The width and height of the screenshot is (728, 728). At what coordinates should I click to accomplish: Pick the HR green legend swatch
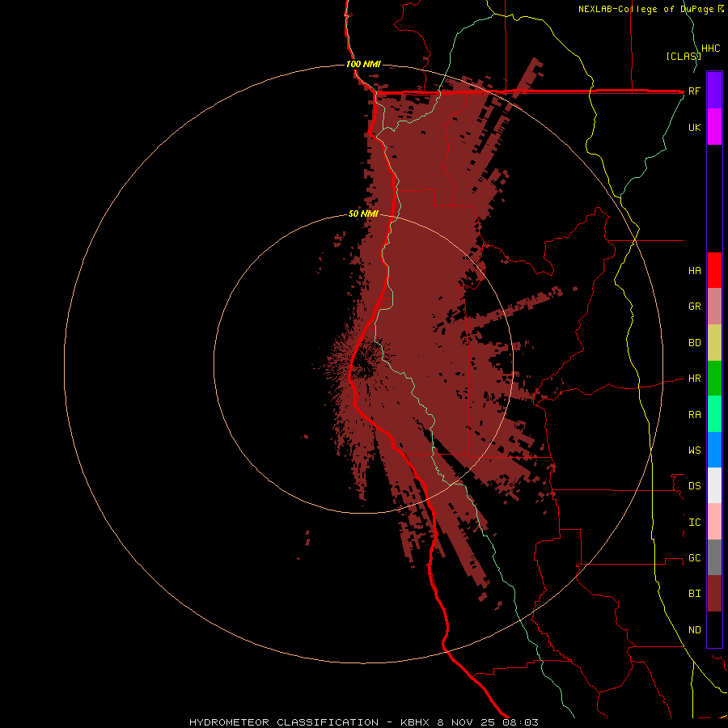[x=714, y=379]
